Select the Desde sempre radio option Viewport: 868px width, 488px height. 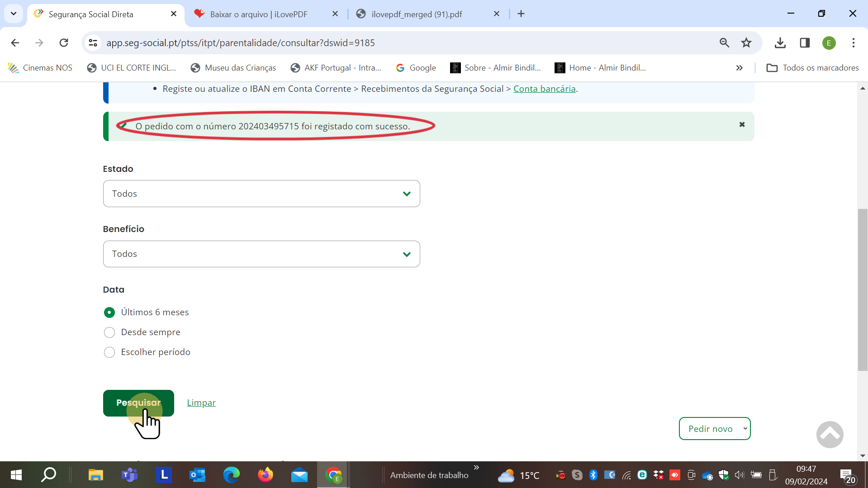point(109,332)
